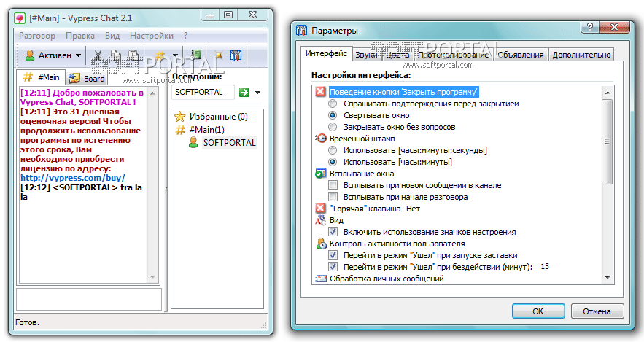Open the Активен status dropdown

tap(79, 55)
